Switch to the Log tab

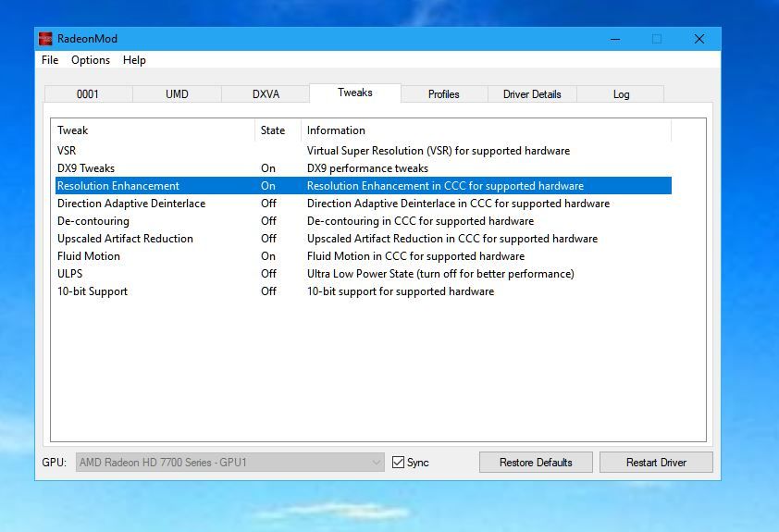click(x=621, y=93)
